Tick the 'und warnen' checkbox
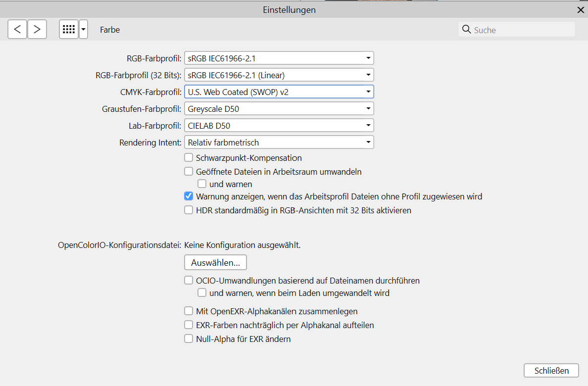588x386 pixels. coord(202,184)
